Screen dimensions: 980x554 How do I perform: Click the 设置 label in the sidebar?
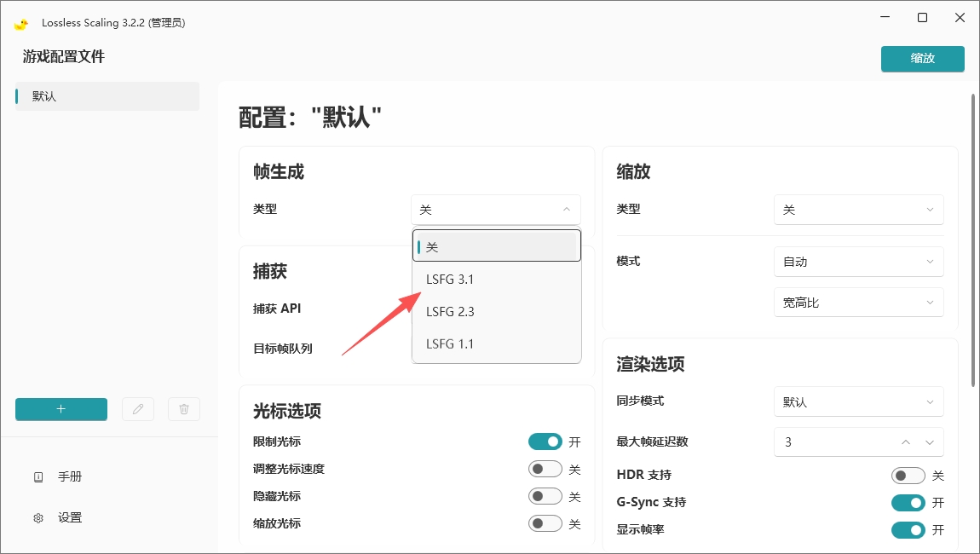point(70,517)
